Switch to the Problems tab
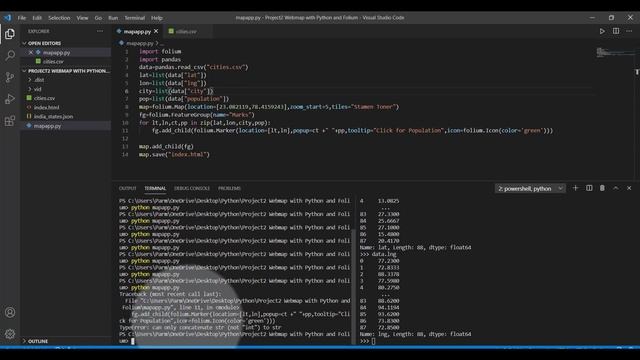The height and width of the screenshot is (360, 640). coord(229,188)
